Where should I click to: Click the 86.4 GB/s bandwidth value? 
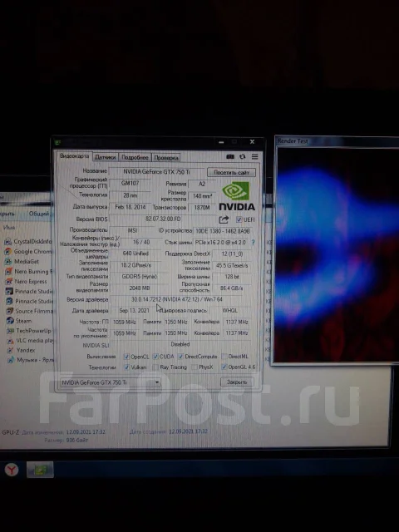[x=231, y=288]
